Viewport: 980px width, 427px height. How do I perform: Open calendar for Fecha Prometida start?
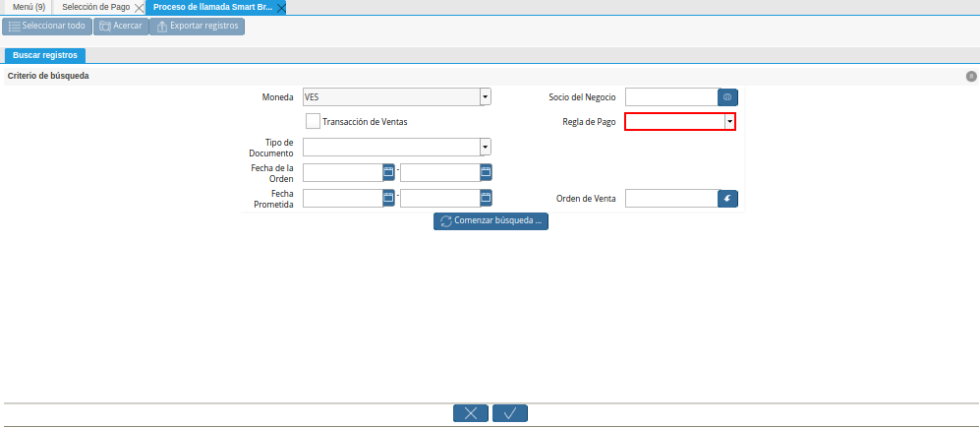[388, 198]
